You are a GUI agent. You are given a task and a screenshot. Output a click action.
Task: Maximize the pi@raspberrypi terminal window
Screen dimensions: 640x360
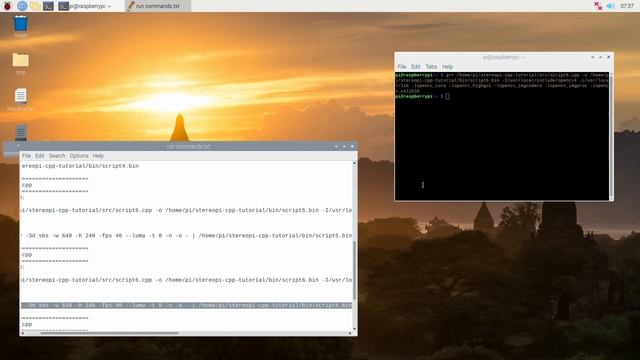click(x=600, y=57)
